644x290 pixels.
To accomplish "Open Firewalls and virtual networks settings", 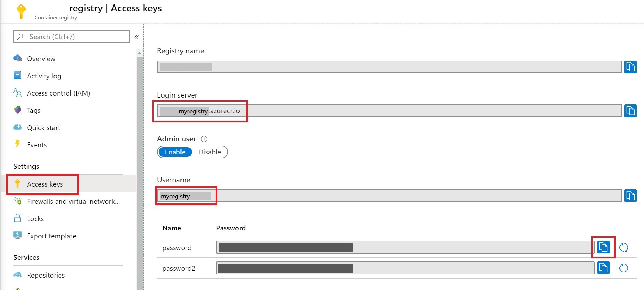I will pos(73,201).
